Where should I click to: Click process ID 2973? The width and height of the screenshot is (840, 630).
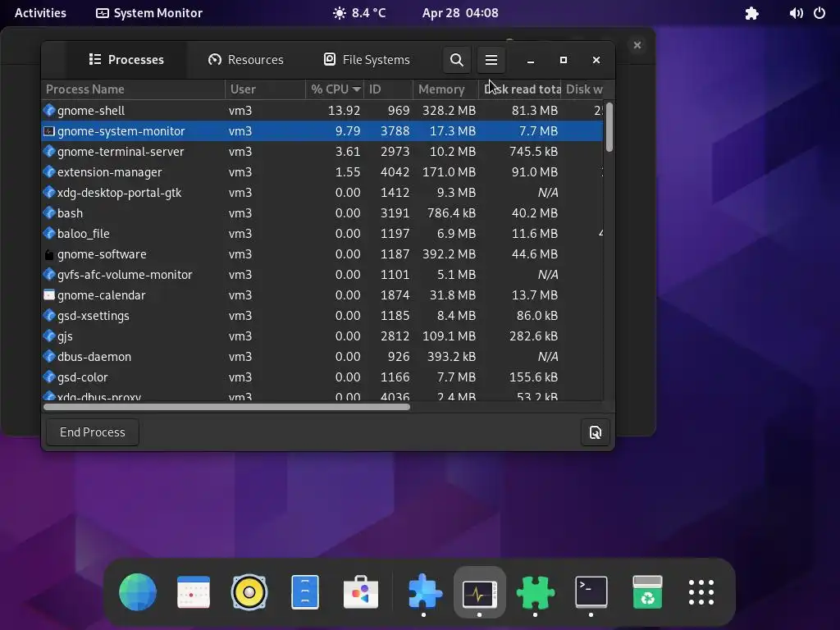point(395,152)
